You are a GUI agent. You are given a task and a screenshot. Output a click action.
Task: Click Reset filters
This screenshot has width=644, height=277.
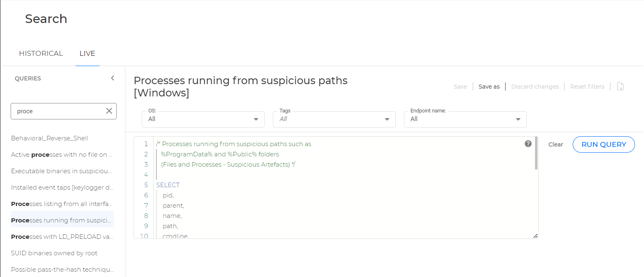pos(587,87)
